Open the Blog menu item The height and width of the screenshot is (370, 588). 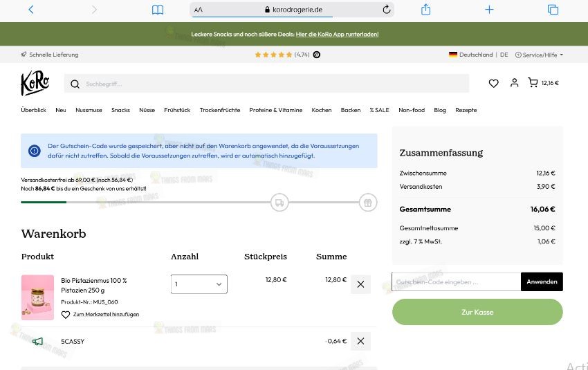pos(440,110)
